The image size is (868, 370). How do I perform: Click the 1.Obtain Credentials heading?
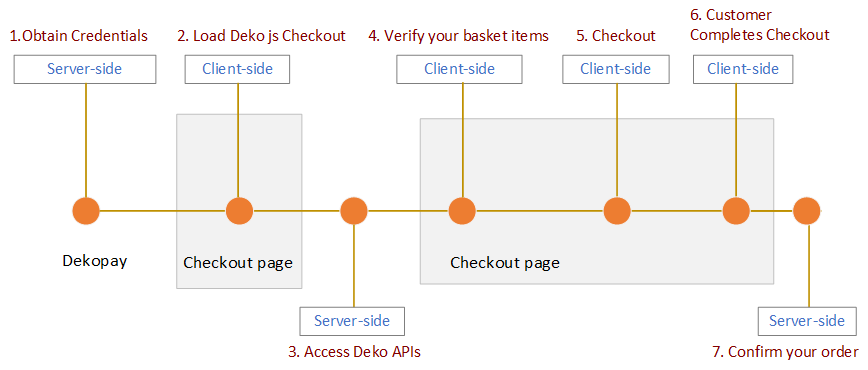[79, 36]
